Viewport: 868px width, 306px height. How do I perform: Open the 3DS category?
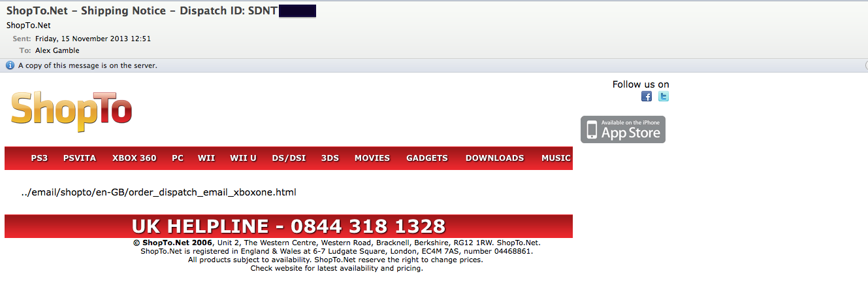(x=330, y=158)
